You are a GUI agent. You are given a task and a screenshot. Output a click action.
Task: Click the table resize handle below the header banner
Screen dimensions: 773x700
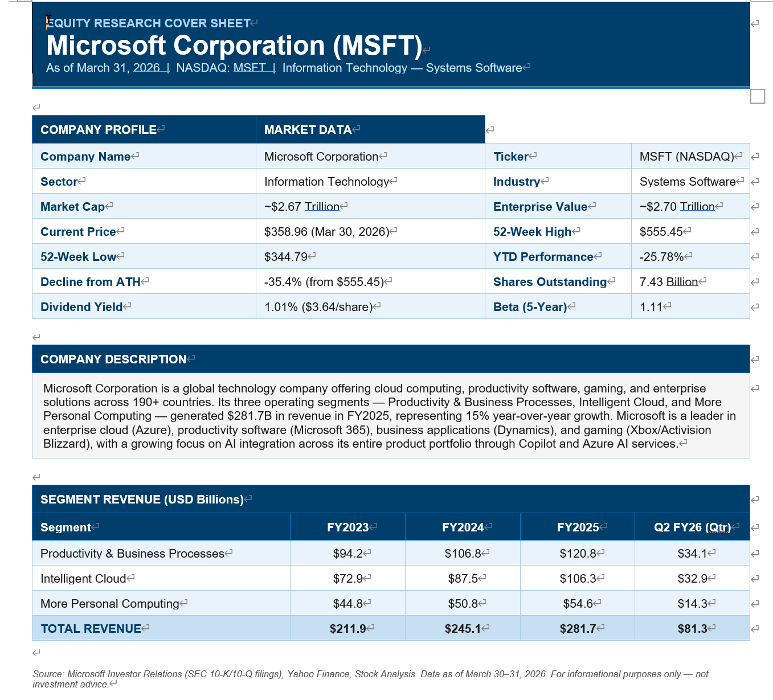click(757, 96)
